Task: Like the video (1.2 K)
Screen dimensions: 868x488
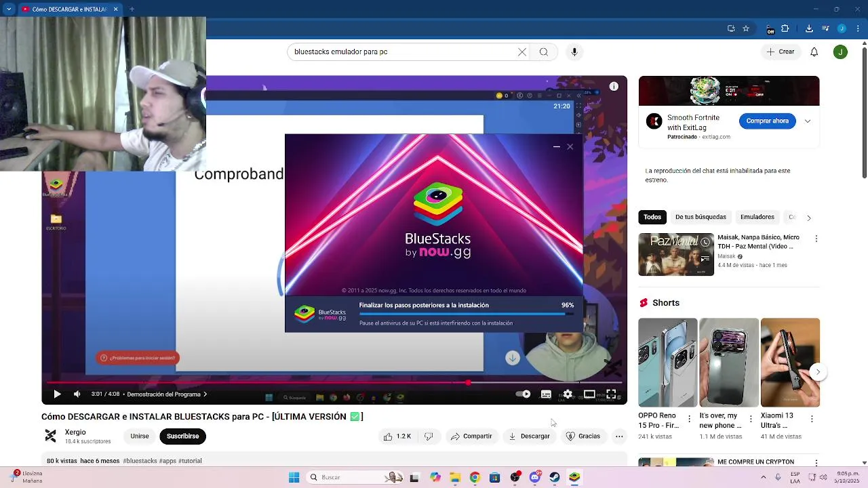Action: coord(397,436)
